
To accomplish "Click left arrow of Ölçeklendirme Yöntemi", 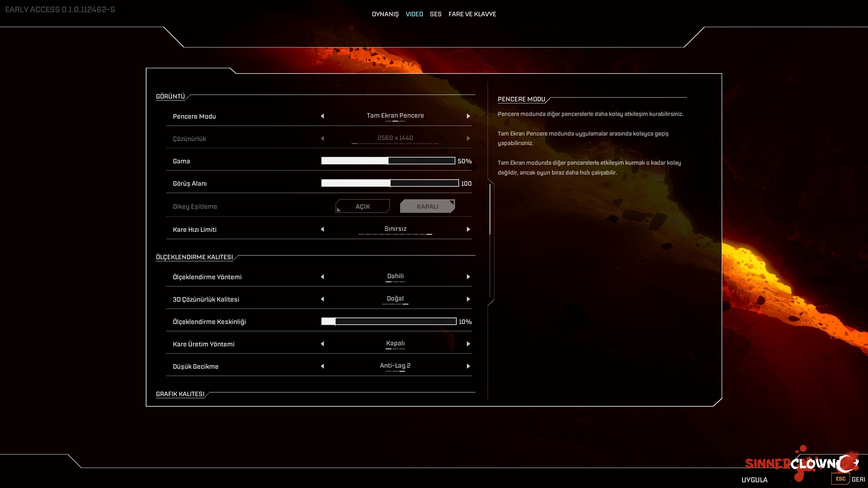I will pos(322,277).
